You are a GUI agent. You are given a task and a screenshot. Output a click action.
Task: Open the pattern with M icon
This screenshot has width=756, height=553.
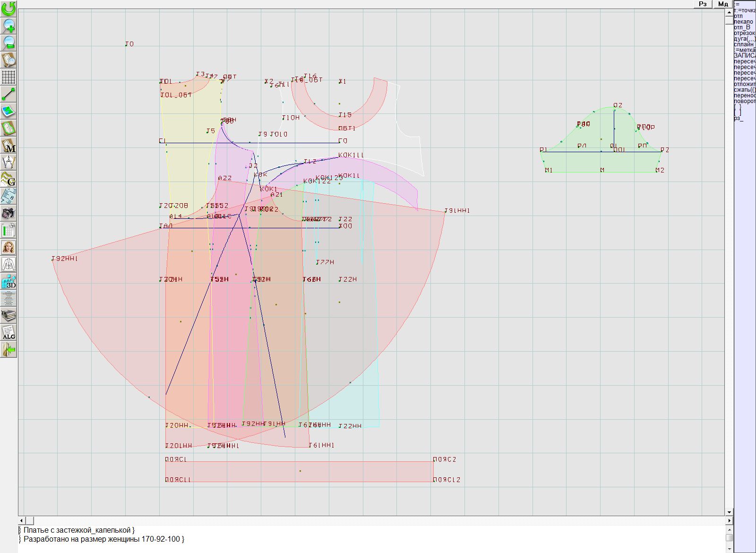point(9,145)
